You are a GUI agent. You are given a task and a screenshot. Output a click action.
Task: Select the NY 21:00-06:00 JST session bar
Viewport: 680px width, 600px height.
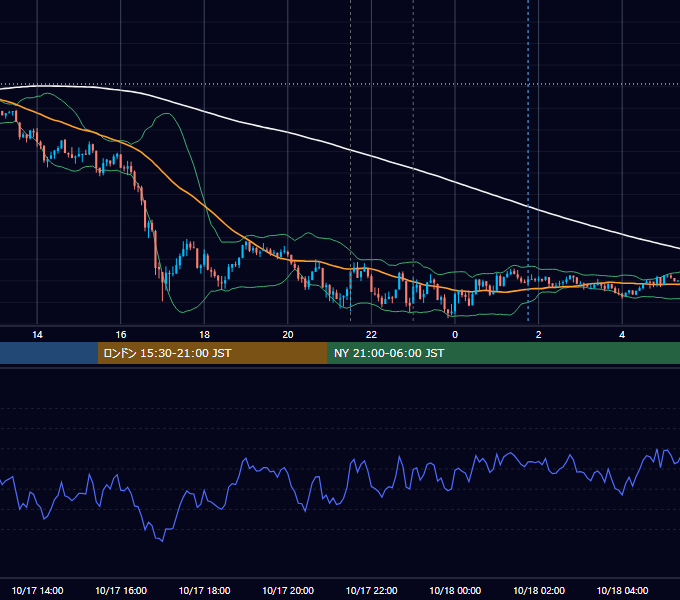[x=503, y=353]
